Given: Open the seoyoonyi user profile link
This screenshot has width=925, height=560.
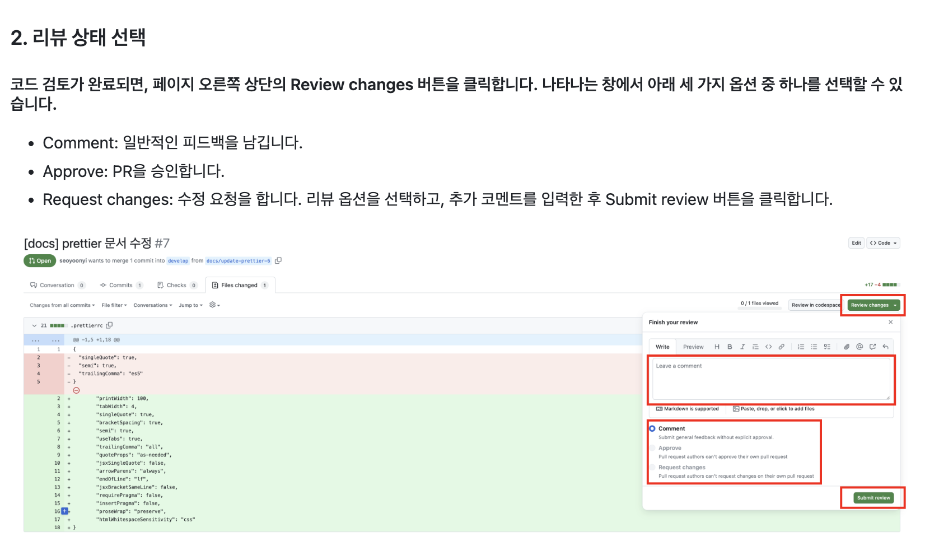Looking at the screenshot, I should (73, 261).
